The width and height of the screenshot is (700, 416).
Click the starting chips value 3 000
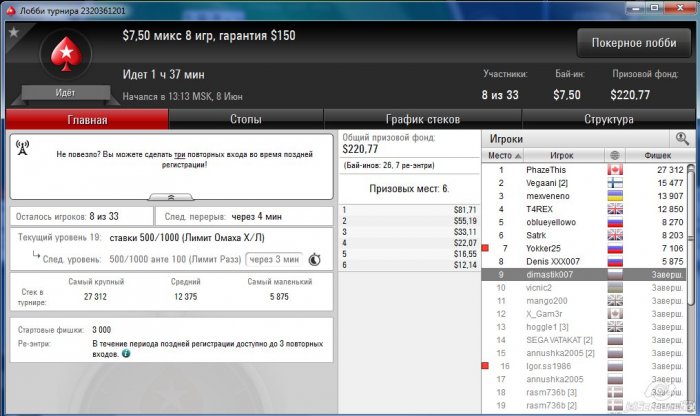pos(102,329)
